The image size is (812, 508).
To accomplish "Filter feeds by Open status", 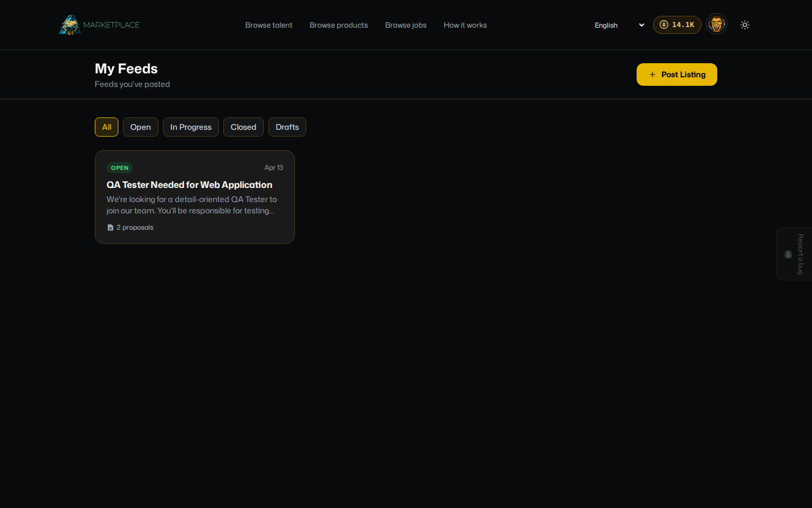I will click(140, 127).
